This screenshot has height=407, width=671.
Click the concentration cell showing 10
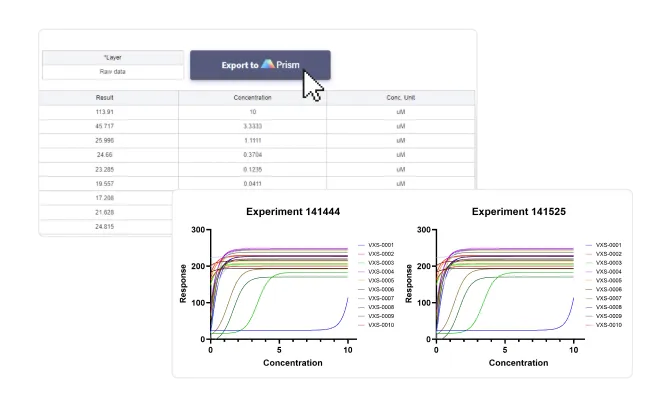click(x=252, y=112)
